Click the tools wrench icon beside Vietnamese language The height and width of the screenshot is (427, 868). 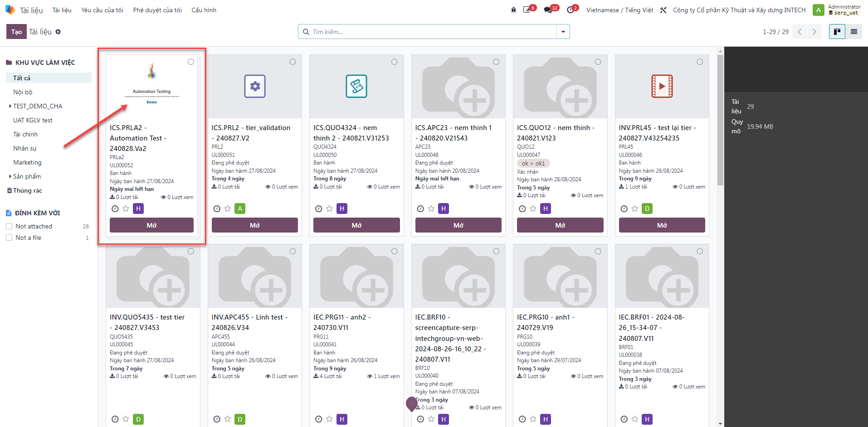point(663,10)
